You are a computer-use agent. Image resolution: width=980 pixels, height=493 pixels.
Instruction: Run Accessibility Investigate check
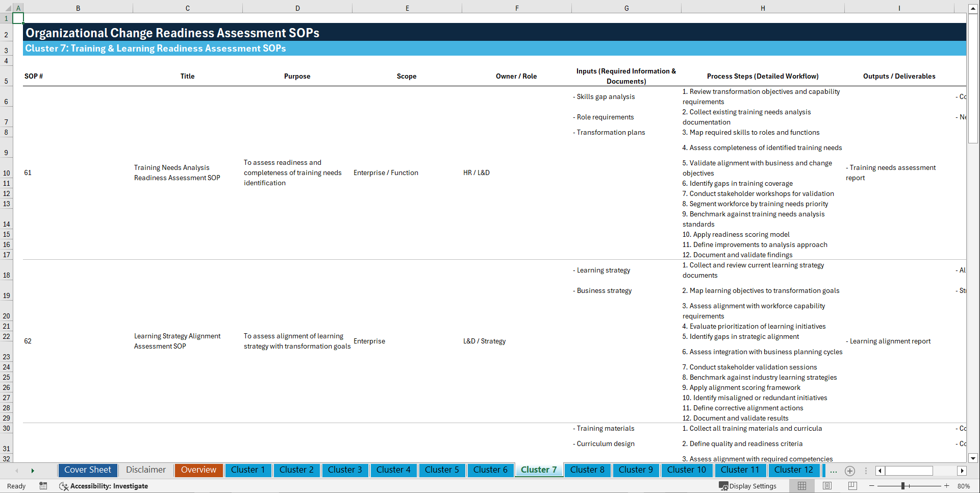coord(104,486)
